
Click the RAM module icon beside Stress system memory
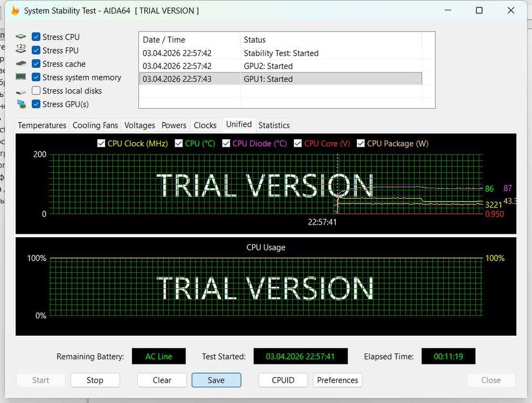[x=21, y=77]
